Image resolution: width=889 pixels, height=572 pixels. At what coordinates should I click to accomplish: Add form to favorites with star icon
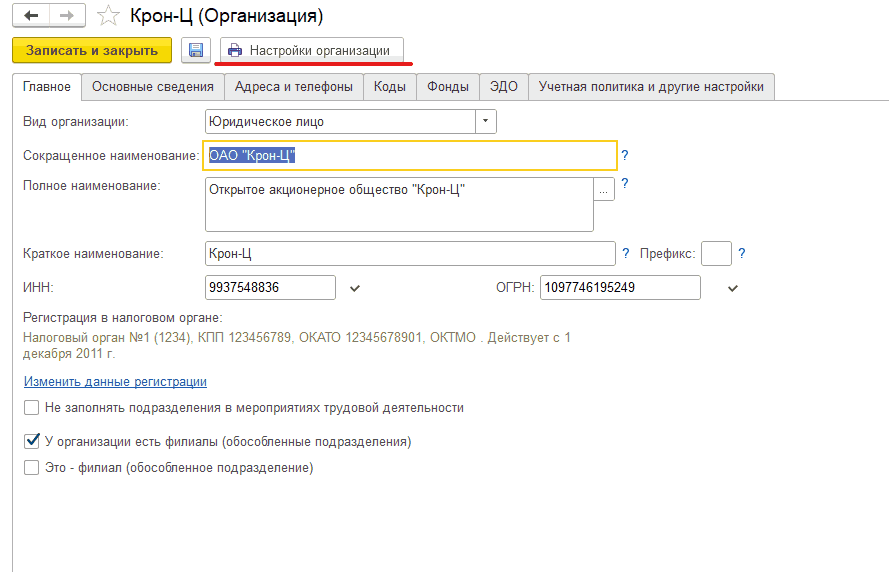108,16
